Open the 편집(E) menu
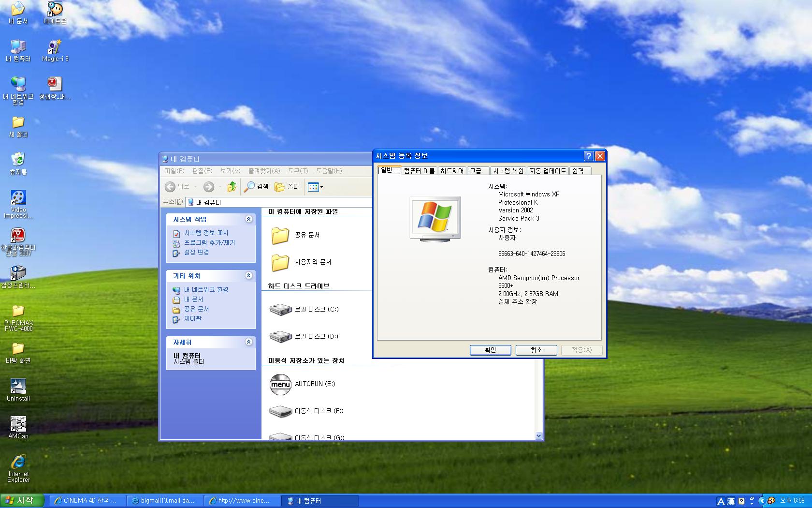812x508 pixels. pyautogui.click(x=202, y=171)
